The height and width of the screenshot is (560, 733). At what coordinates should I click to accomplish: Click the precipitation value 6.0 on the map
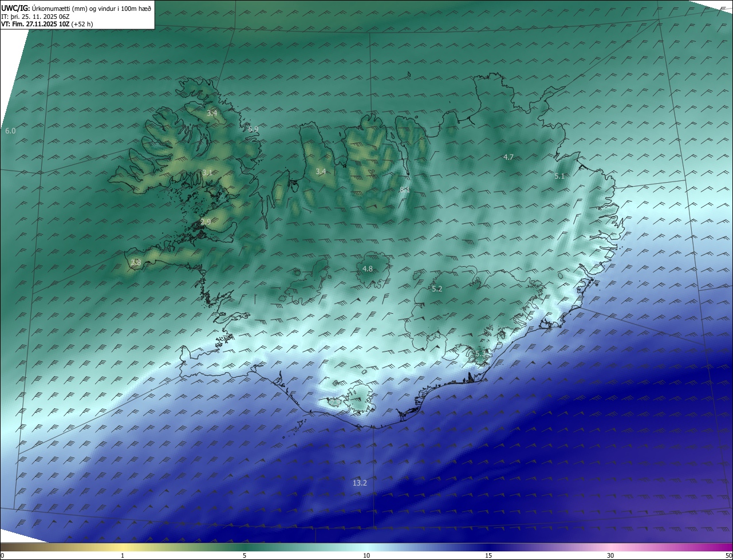(x=10, y=131)
